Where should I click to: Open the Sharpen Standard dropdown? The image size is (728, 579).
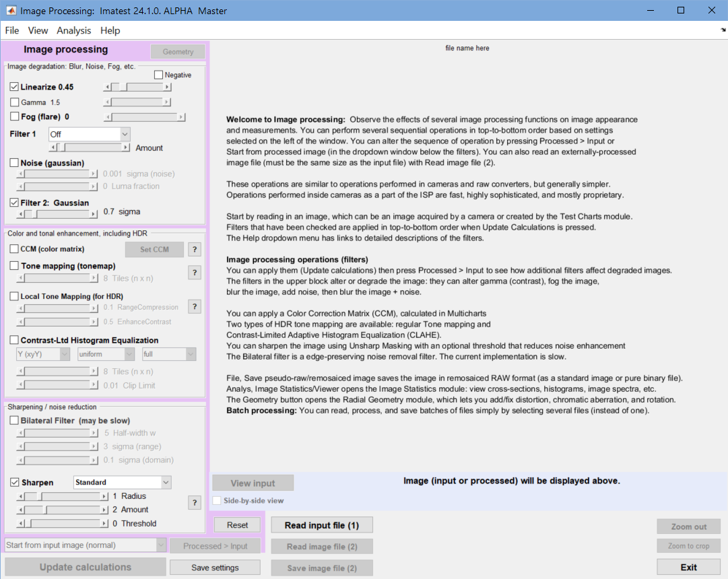click(122, 483)
